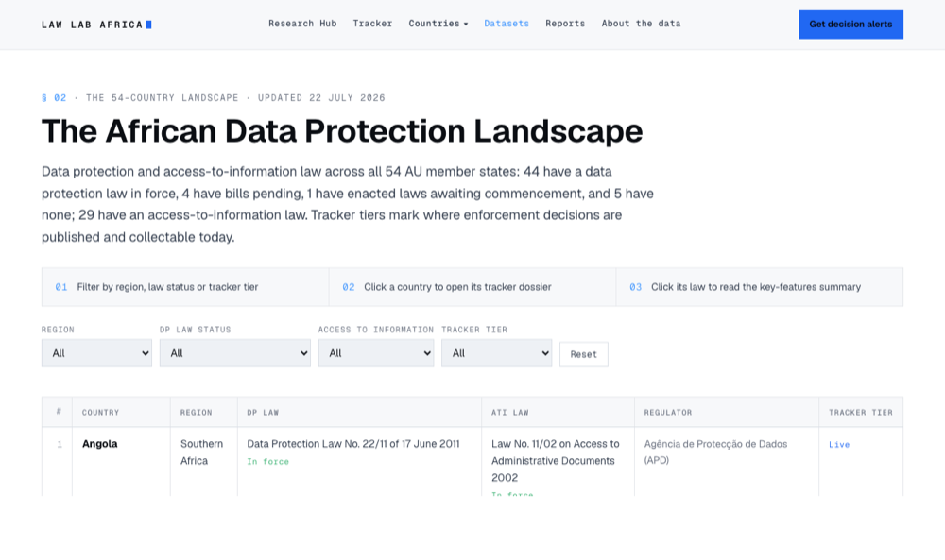945x560 pixels.
Task: Open Data Protection Law No. 22/11 summary
Action: click(353, 444)
